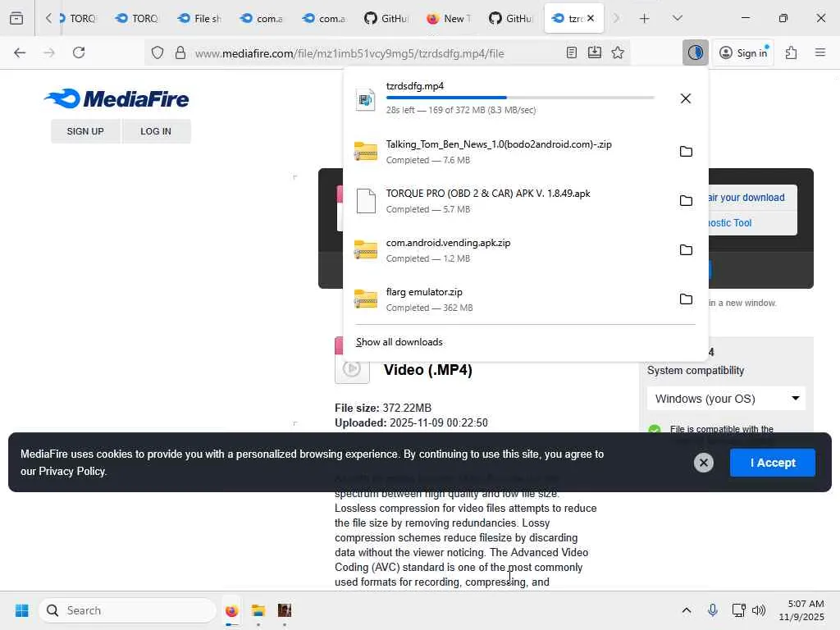
Task: Click the microphone tray icon
Action: point(713,610)
